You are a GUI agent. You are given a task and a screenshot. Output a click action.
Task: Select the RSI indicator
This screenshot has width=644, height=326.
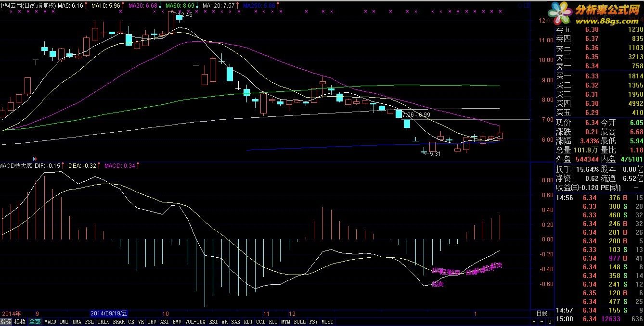tap(214, 322)
